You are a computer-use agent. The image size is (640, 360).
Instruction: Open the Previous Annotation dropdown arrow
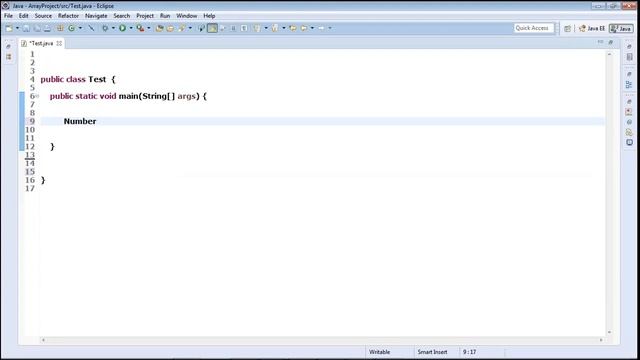tap(284, 28)
